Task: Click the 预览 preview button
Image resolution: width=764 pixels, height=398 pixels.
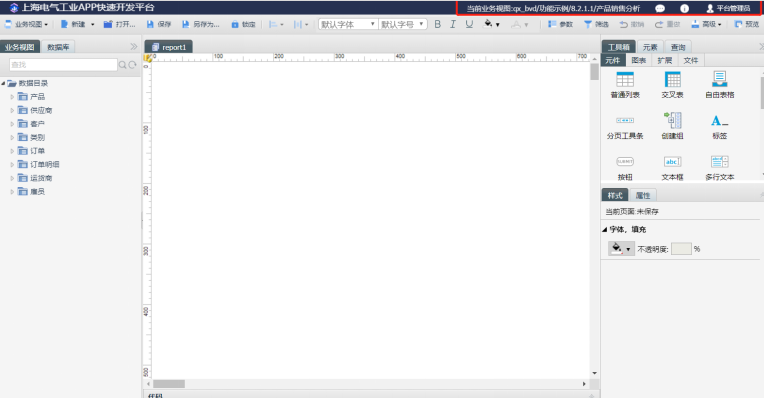Action: click(747, 24)
